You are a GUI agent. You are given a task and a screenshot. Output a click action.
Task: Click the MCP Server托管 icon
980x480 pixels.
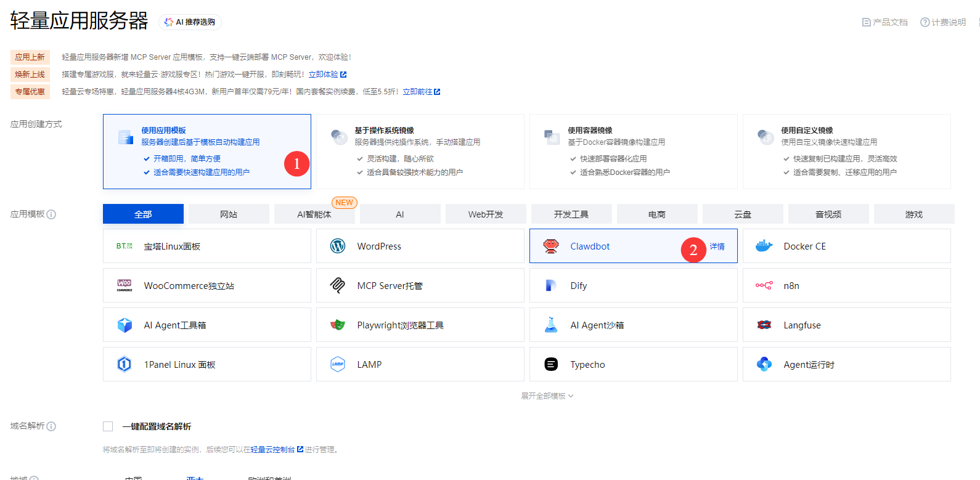(x=338, y=285)
